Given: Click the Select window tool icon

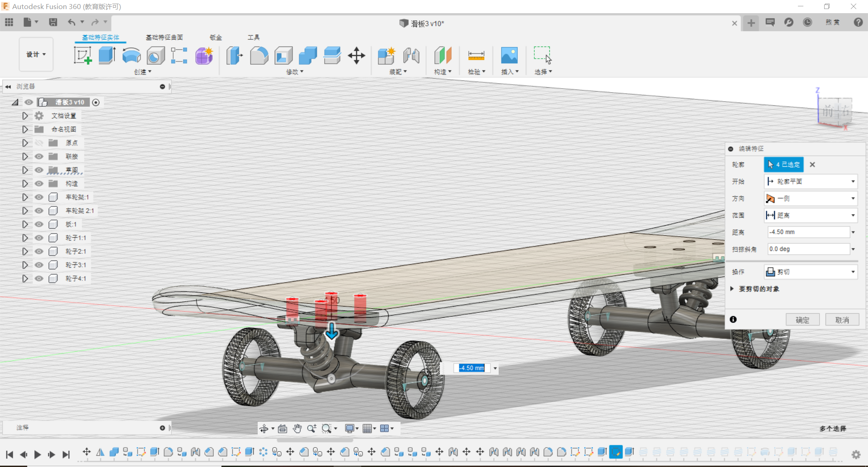Looking at the screenshot, I should click(x=542, y=56).
